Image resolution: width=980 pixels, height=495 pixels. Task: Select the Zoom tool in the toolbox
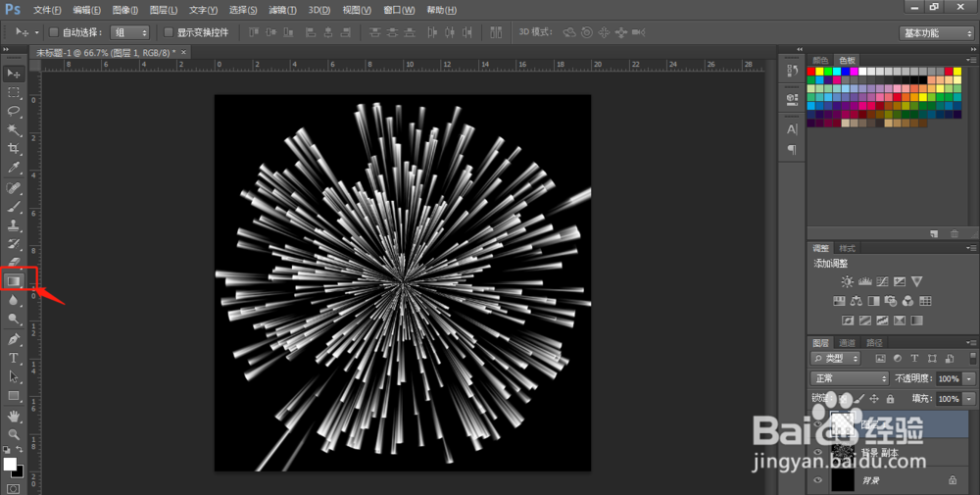[13, 434]
